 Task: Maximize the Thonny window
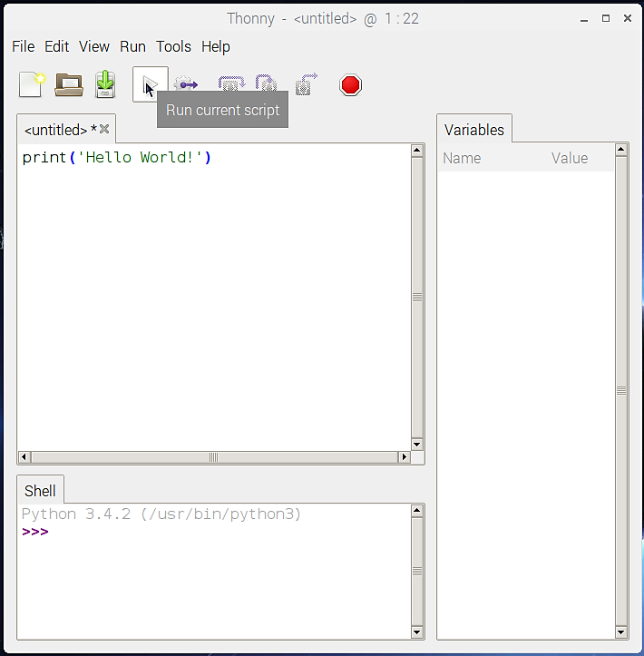click(x=606, y=18)
